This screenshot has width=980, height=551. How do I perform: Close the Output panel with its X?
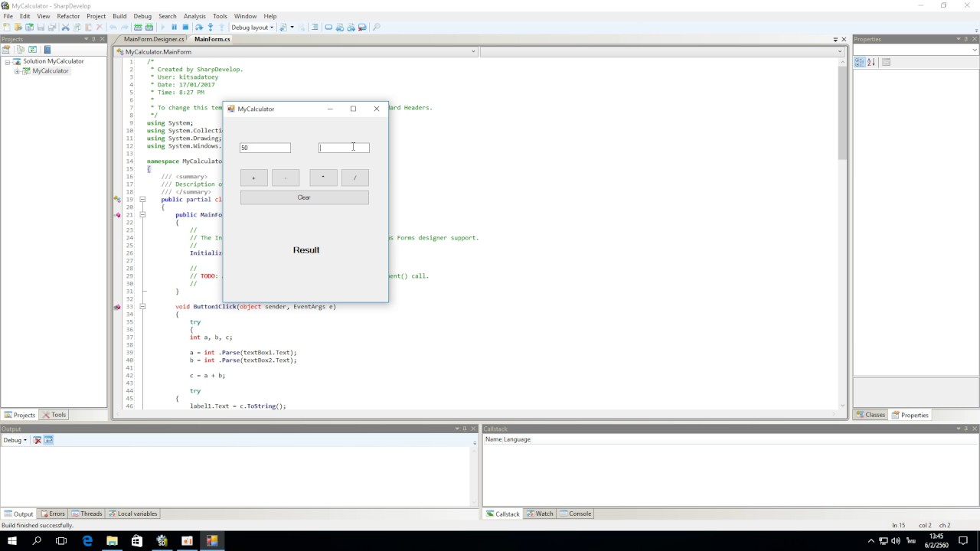[x=475, y=429]
